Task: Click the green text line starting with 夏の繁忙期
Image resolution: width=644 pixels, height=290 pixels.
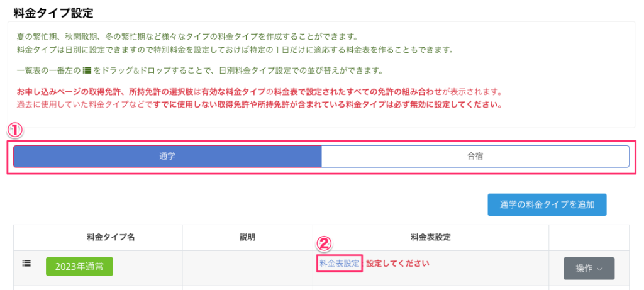Action: (189, 36)
